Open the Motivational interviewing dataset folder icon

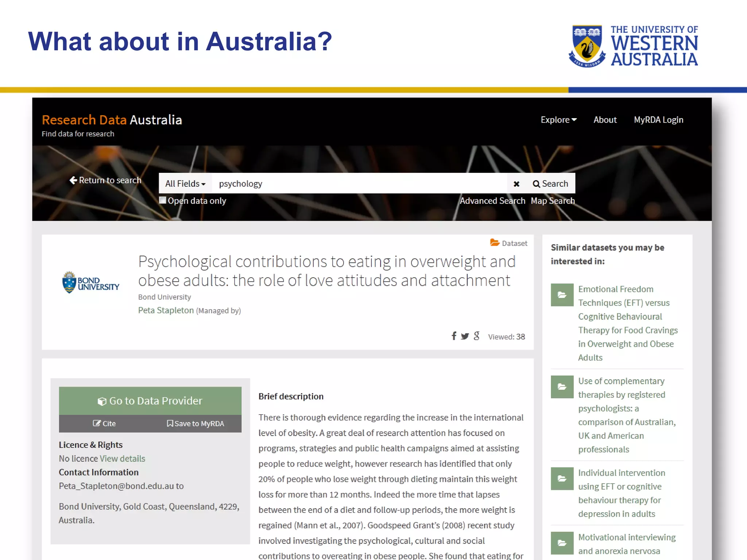[x=562, y=543]
